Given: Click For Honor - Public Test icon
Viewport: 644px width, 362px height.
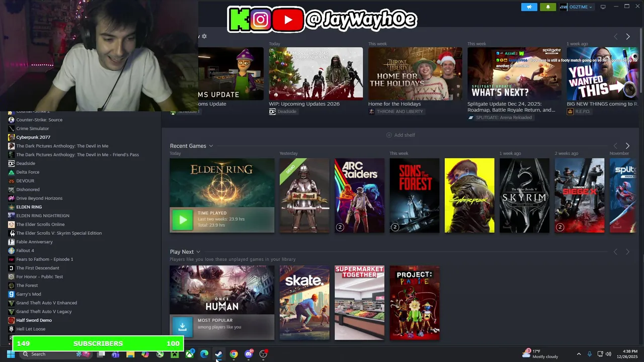Looking at the screenshot, I should coord(11,277).
